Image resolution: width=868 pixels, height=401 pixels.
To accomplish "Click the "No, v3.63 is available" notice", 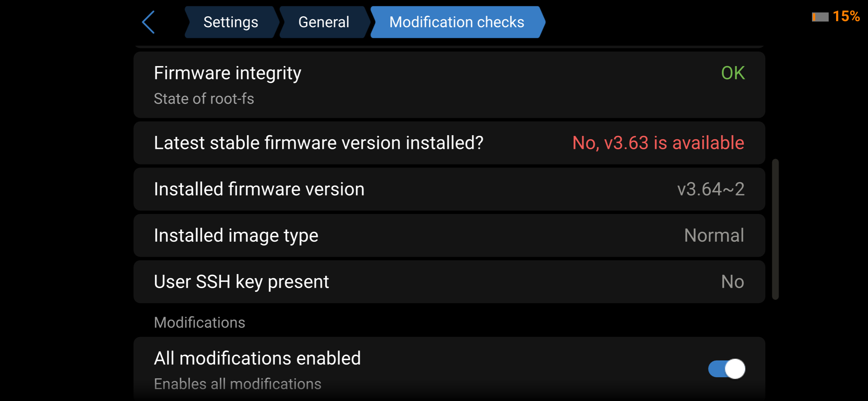I will (658, 143).
